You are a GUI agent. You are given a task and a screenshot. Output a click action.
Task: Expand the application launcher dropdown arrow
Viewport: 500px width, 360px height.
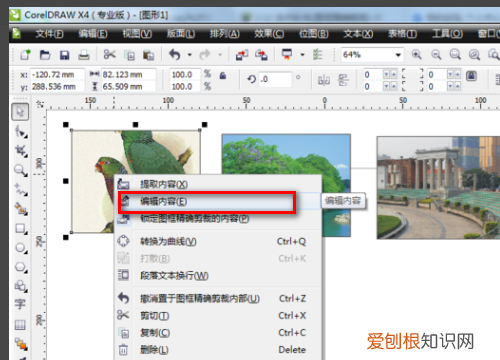[x=302, y=55]
